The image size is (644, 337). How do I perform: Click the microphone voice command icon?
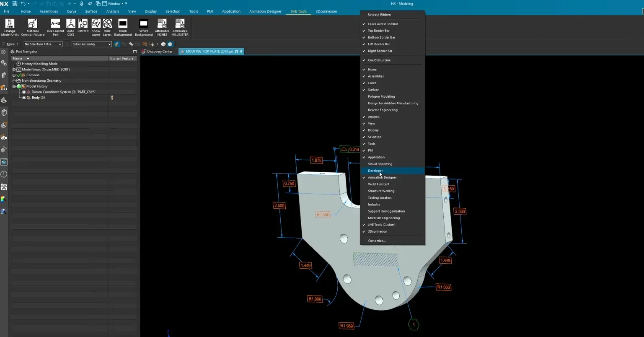pyautogui.click(x=82, y=4)
